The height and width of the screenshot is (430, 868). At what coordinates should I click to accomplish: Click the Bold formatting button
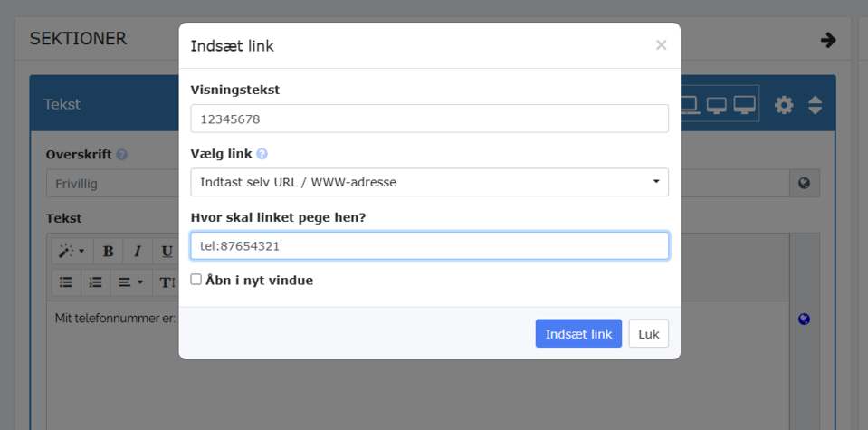[109, 252]
